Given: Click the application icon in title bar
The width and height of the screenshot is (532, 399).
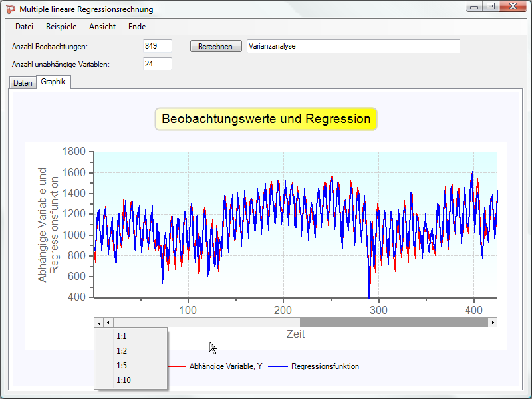Looking at the screenshot, I should (10, 9).
